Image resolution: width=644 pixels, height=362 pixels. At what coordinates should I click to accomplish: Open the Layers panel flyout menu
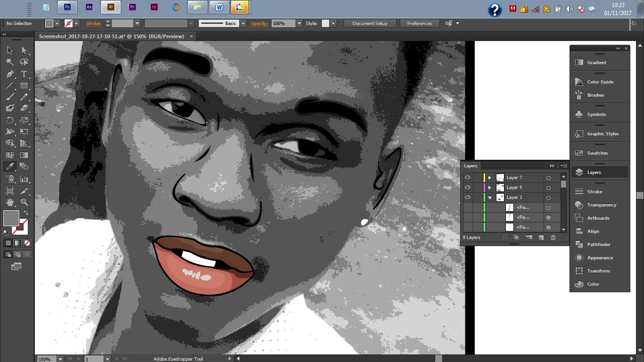563,165
